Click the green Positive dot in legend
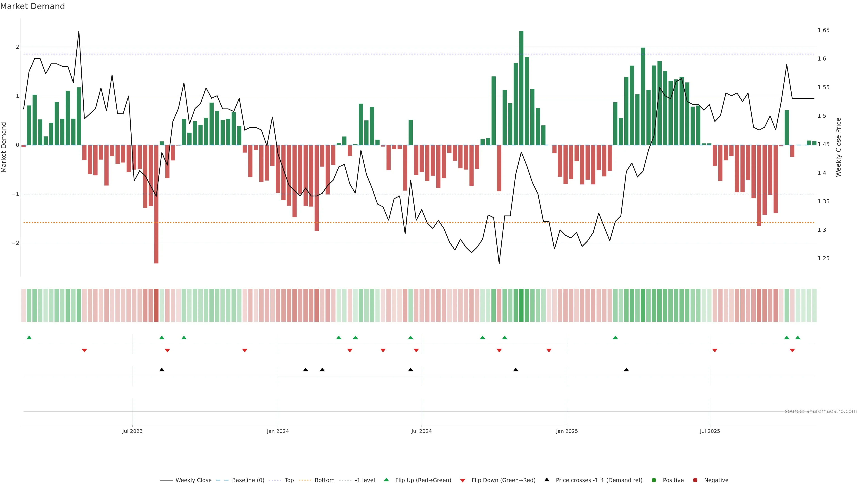Image resolution: width=868 pixels, height=488 pixels. (654, 480)
